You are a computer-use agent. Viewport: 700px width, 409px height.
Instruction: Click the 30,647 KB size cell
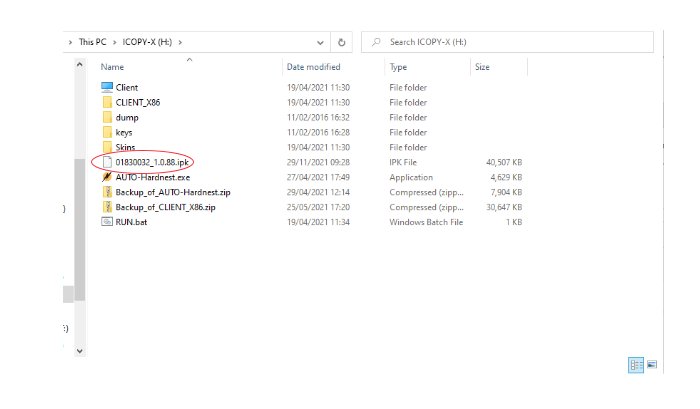pyautogui.click(x=504, y=207)
